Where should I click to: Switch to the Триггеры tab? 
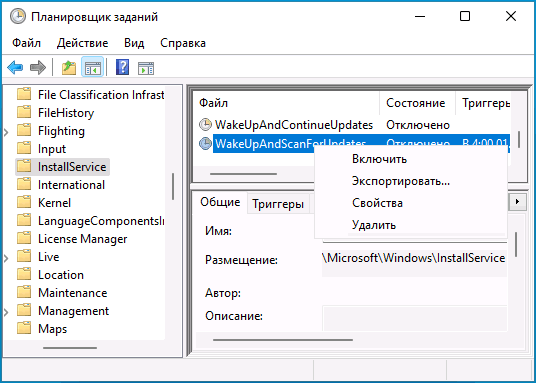tap(278, 204)
